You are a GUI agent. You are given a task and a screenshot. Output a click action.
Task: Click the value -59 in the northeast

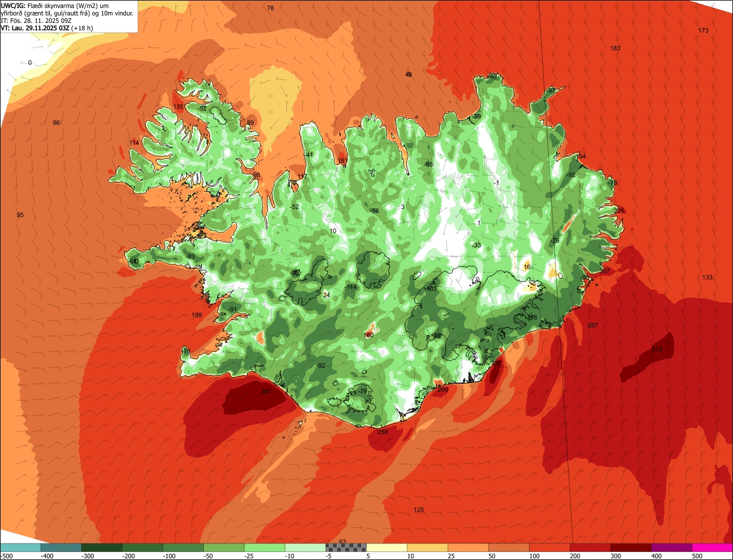click(x=476, y=116)
